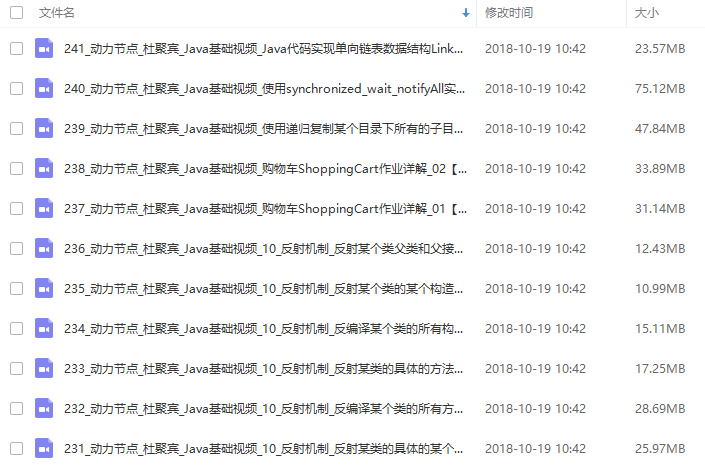Click the video icon for file 231

pos(44,449)
